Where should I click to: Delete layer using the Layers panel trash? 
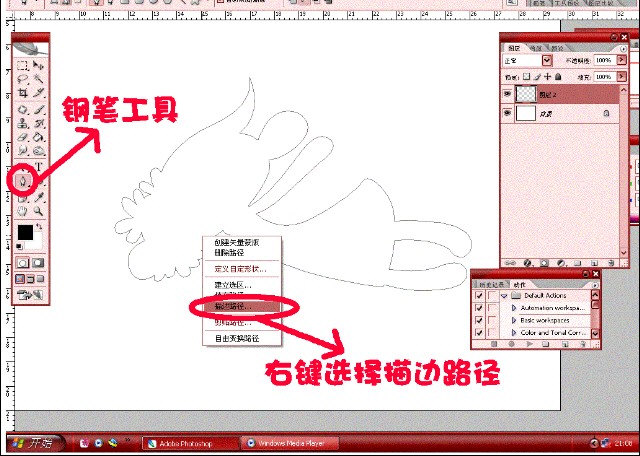tap(611, 263)
